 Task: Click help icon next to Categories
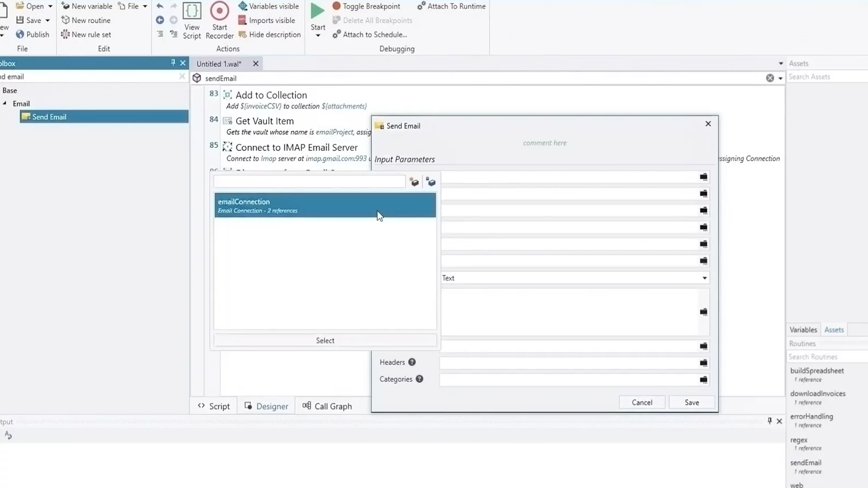pyautogui.click(x=419, y=379)
